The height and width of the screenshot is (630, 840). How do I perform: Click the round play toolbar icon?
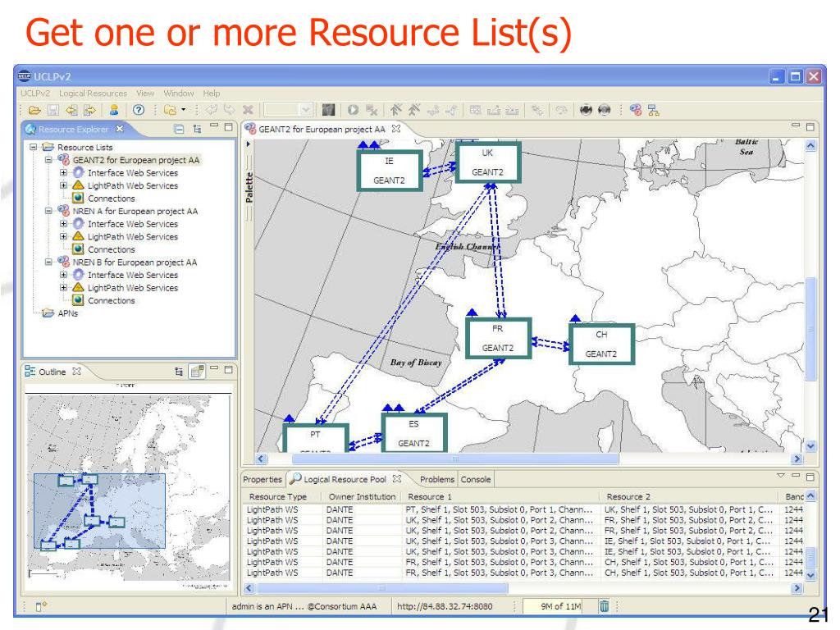(353, 111)
